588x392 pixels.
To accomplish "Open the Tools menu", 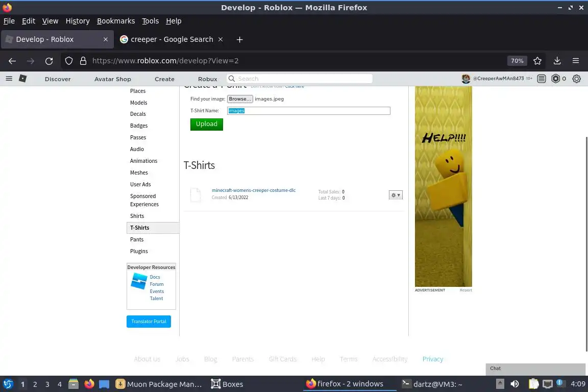I will pyautogui.click(x=151, y=21).
